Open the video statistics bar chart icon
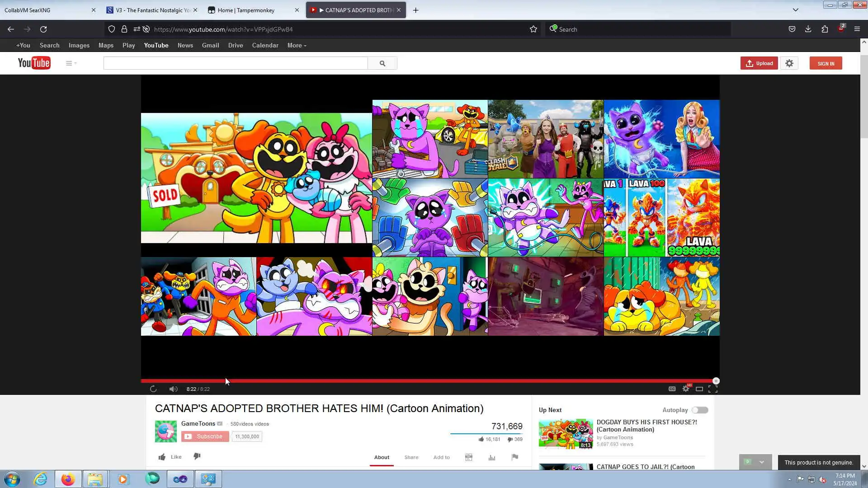Image resolution: width=868 pixels, height=488 pixels. pyautogui.click(x=492, y=458)
